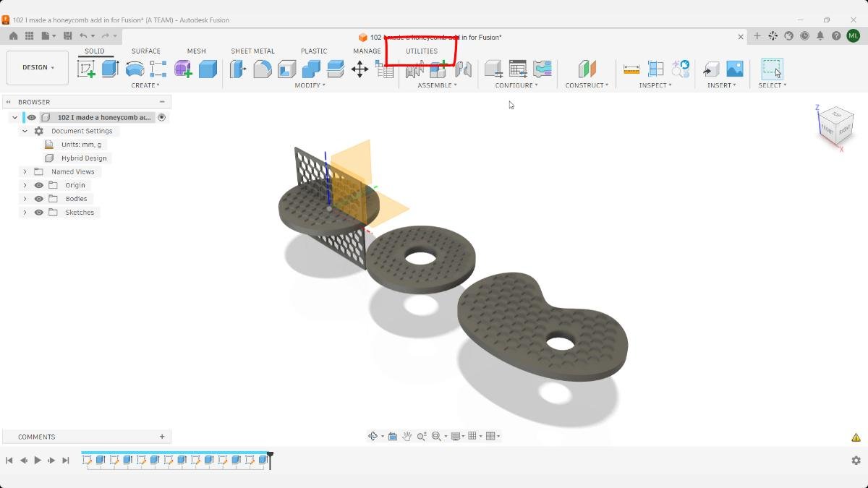Select the Box primitive tool

tap(208, 69)
